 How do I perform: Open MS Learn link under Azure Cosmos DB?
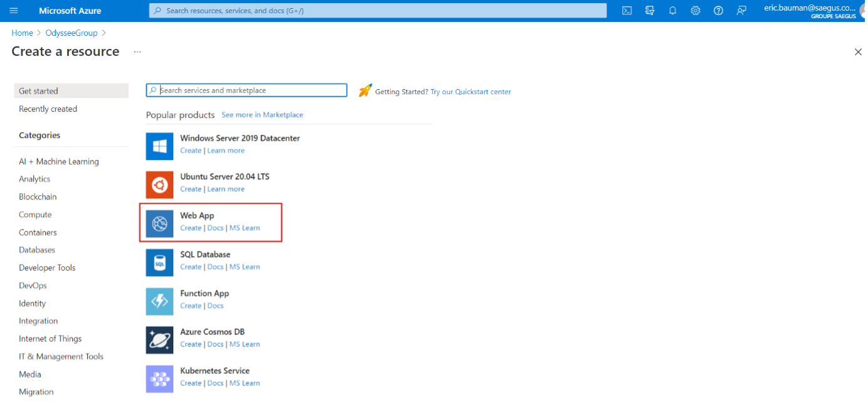(x=245, y=344)
